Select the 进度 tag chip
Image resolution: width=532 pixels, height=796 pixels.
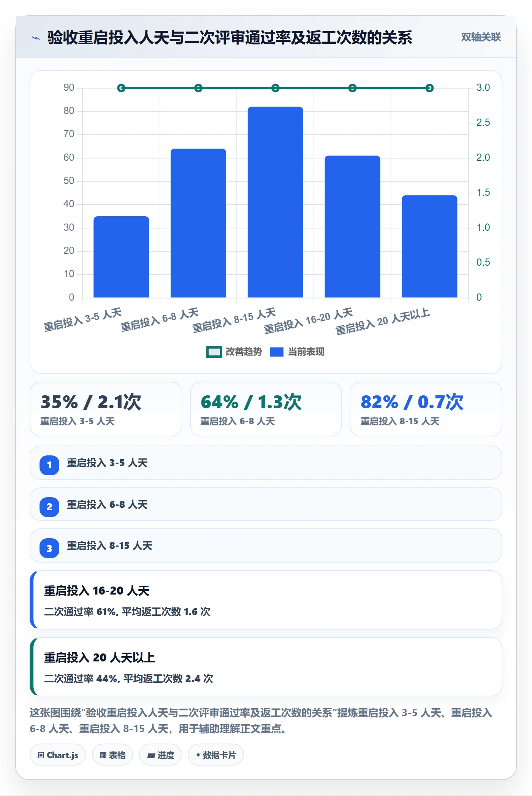coord(160,755)
